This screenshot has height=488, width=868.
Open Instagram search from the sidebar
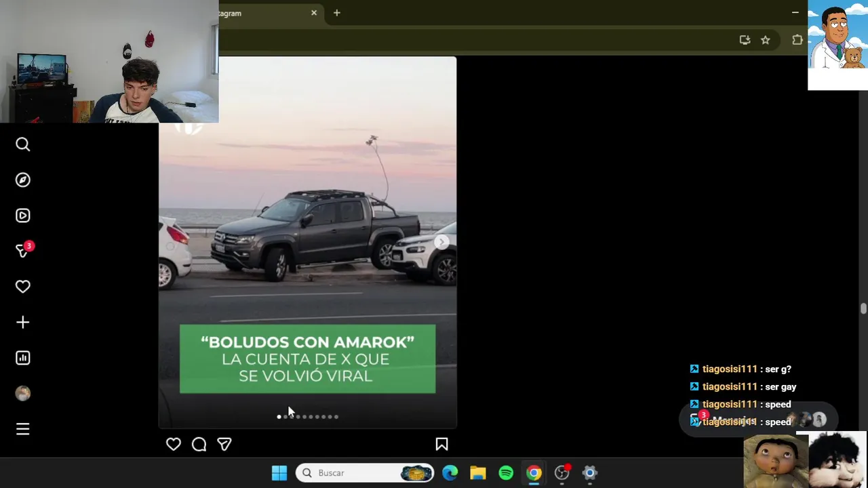pyautogui.click(x=23, y=144)
